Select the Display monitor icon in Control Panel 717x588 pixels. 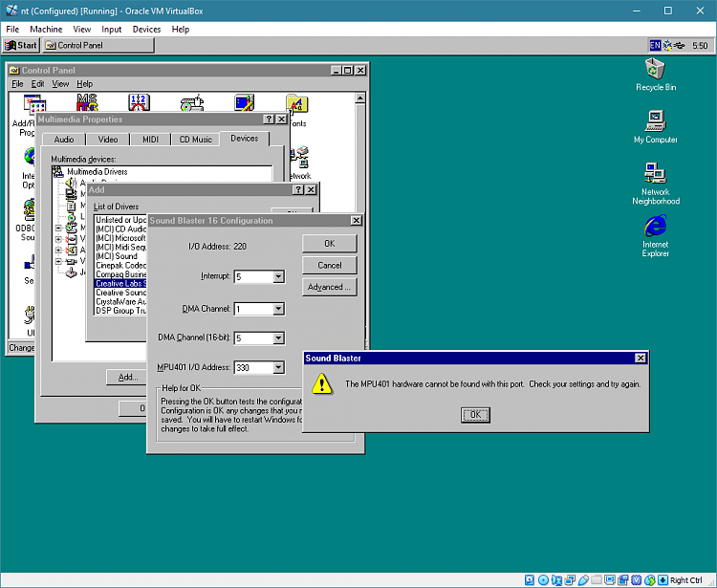coord(244,103)
